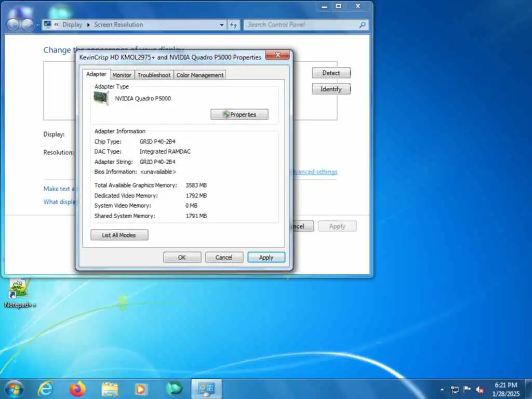Screen dimensions: 532x399
Task: Click the Identify button
Action: [331, 89]
